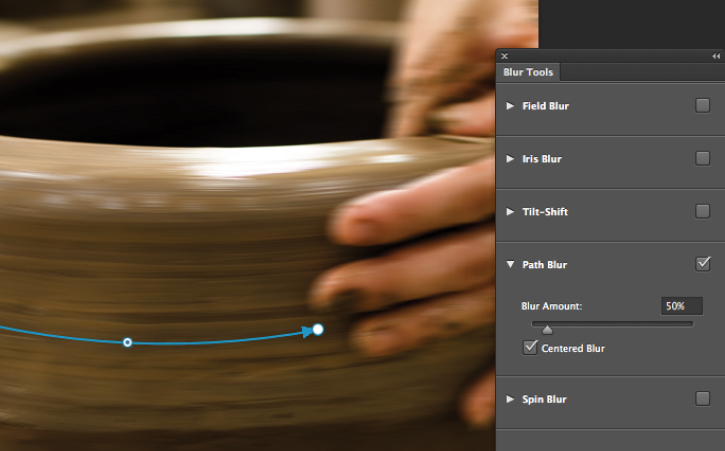Enable the Tilt-Shift checkbox

click(702, 211)
